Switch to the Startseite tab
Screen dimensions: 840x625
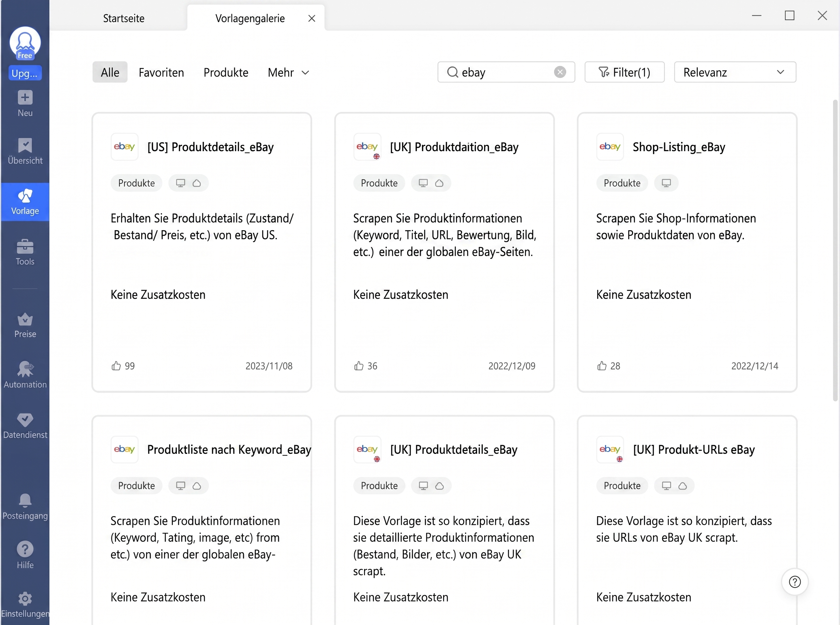tap(124, 18)
